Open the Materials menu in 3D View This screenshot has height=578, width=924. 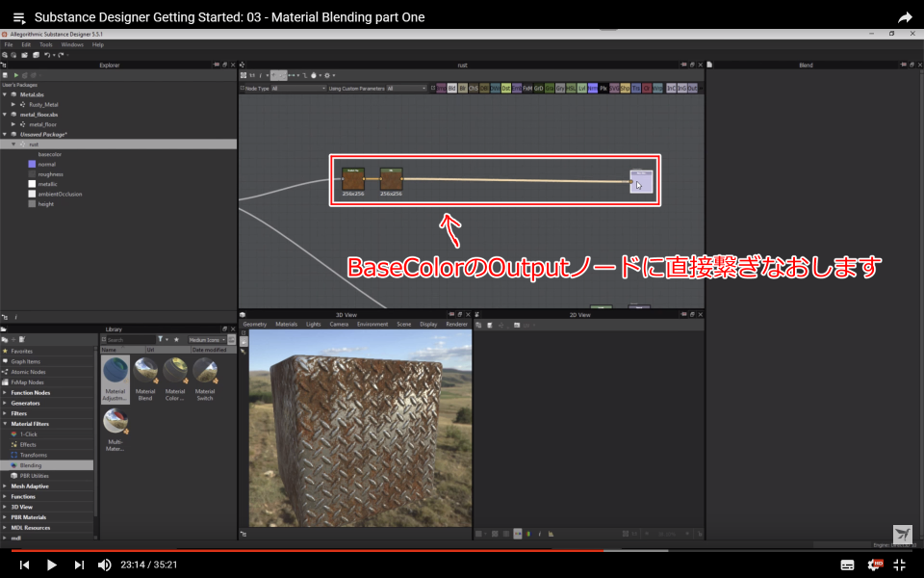[287, 325]
